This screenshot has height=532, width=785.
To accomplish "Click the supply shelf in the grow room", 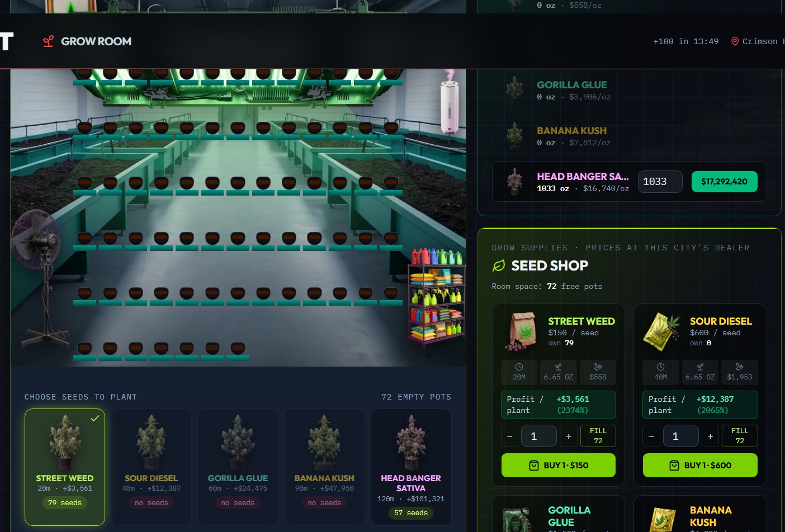I will tap(437, 297).
